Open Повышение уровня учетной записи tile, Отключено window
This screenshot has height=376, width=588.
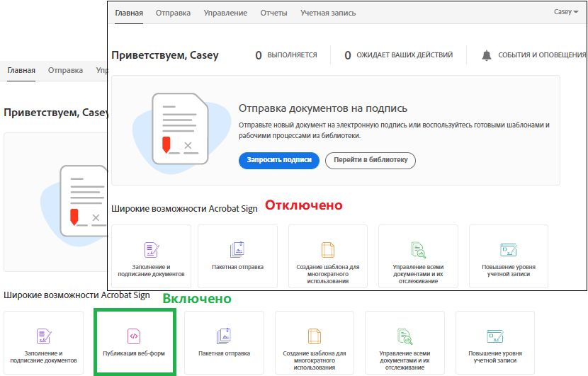pyautogui.click(x=509, y=256)
